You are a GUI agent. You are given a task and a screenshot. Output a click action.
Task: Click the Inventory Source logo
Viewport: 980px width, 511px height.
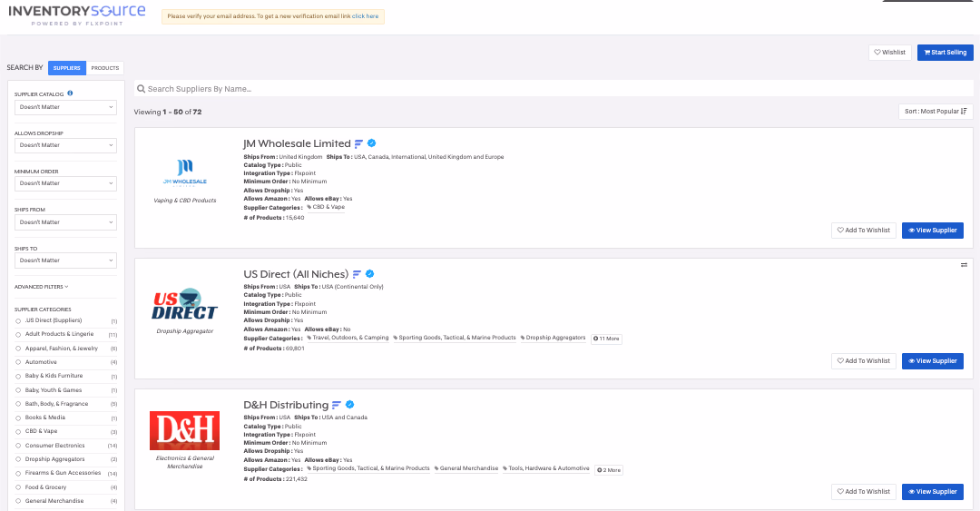(77, 15)
